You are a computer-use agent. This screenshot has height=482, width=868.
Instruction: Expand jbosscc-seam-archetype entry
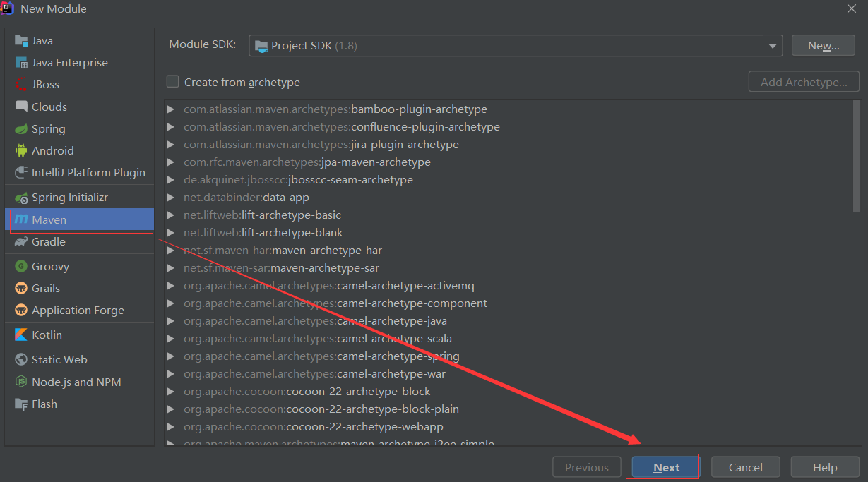pyautogui.click(x=170, y=180)
